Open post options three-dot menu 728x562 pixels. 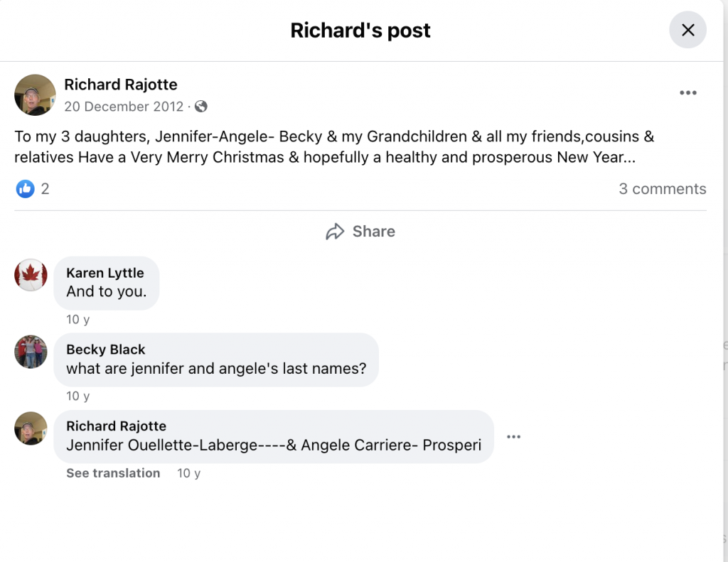tap(687, 93)
